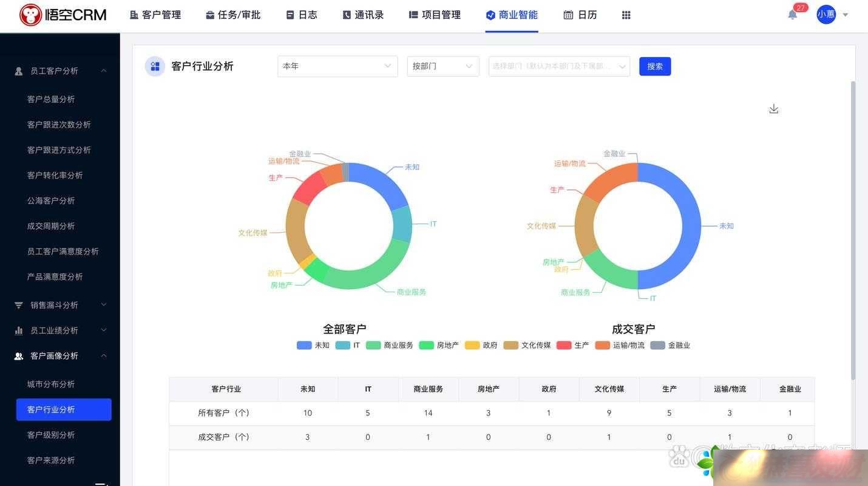868x486 pixels.
Task: Go to 成交周期分析 in sidebar
Action: pyautogui.click(x=51, y=226)
